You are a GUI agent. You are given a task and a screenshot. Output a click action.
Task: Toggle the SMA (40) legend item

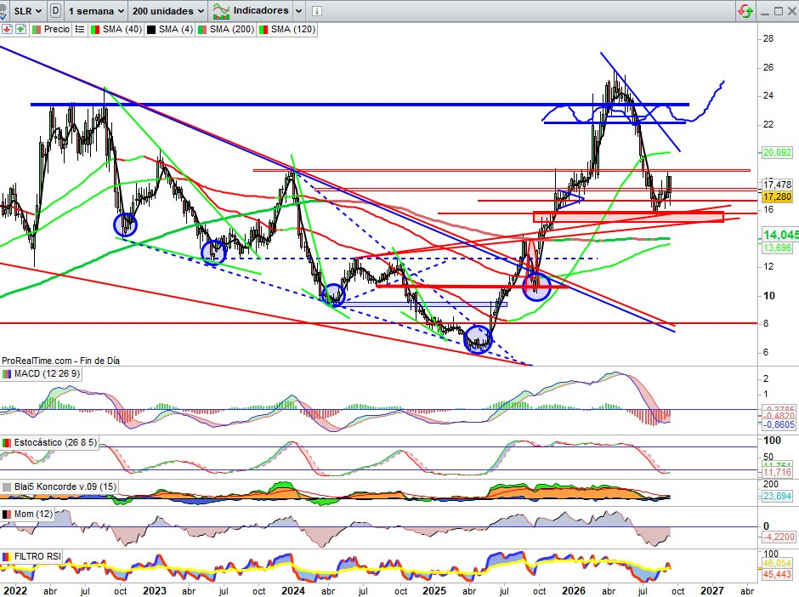pyautogui.click(x=116, y=30)
